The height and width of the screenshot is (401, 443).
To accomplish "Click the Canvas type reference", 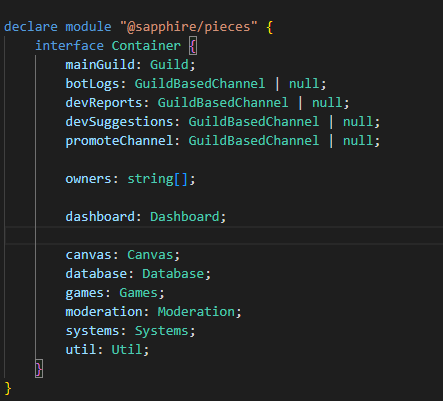I will [x=150, y=255].
